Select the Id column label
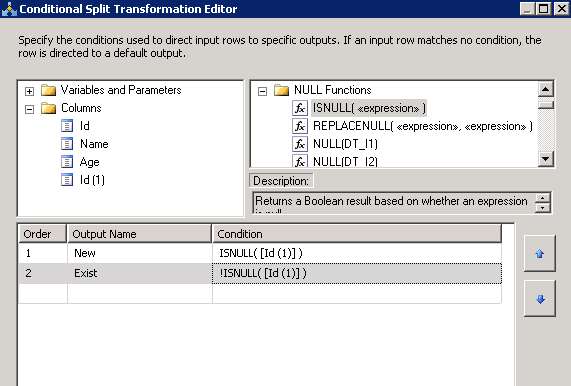 85,126
